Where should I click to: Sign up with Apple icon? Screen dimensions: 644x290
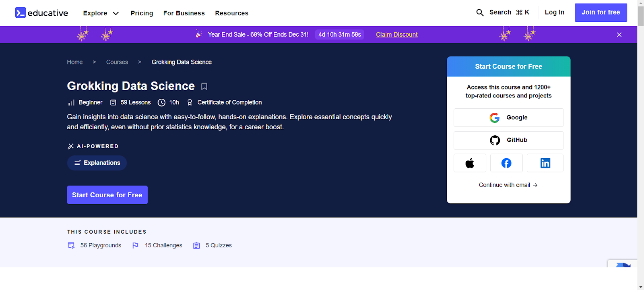click(x=470, y=163)
